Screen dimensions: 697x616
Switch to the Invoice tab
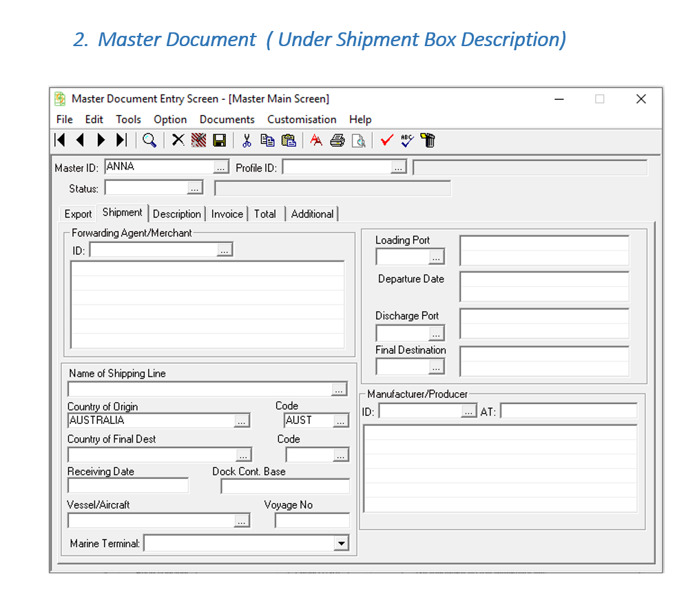pyautogui.click(x=227, y=214)
